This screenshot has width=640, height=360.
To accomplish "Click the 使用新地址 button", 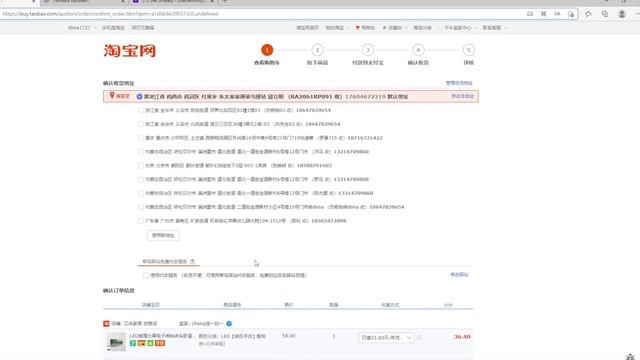I will (163, 236).
